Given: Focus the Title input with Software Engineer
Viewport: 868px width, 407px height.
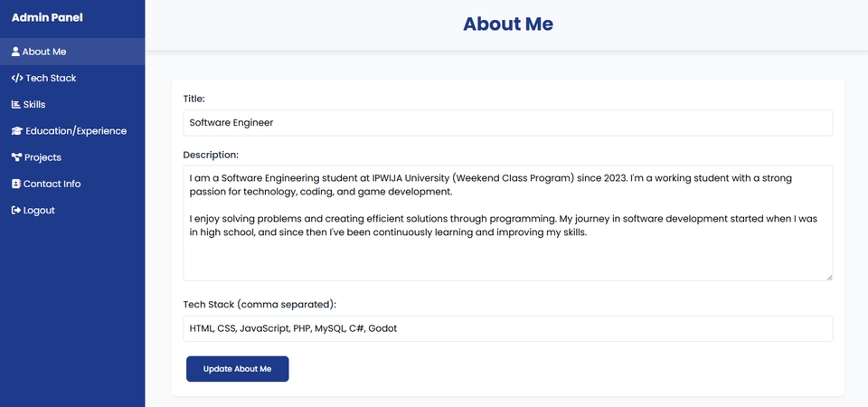Looking at the screenshot, I should point(507,123).
